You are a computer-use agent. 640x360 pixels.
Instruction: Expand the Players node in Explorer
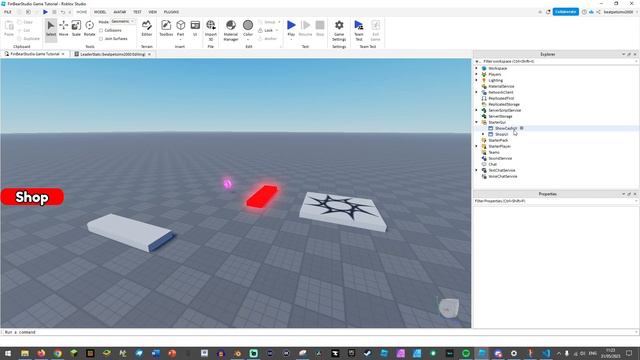(476, 74)
